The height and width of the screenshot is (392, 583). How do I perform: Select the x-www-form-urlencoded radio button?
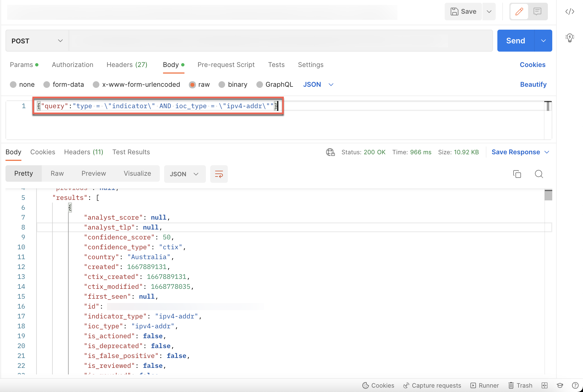click(96, 85)
